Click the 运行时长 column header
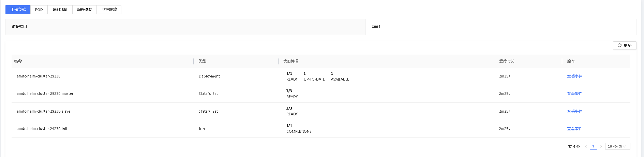Viewport: 644px width, 157px height. tap(506, 61)
